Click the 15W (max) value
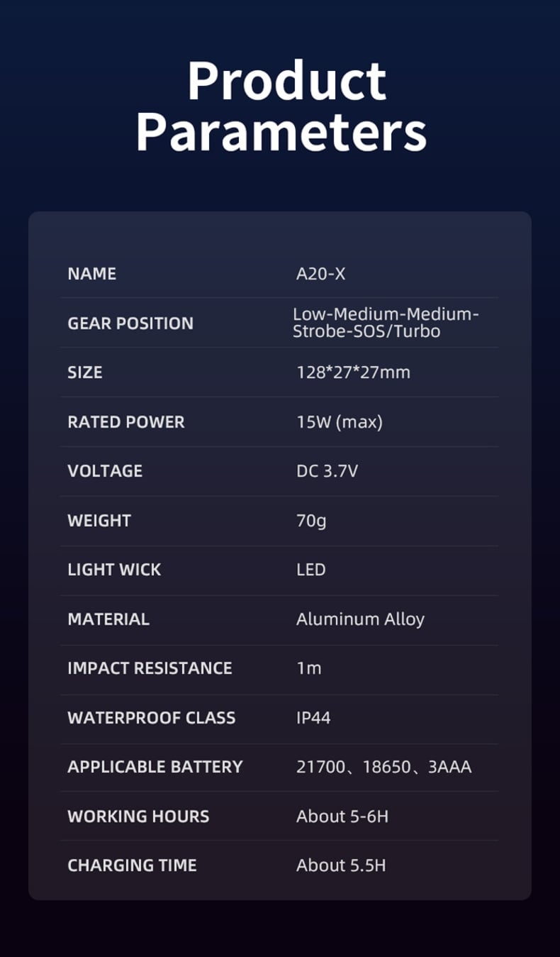 [x=339, y=422]
